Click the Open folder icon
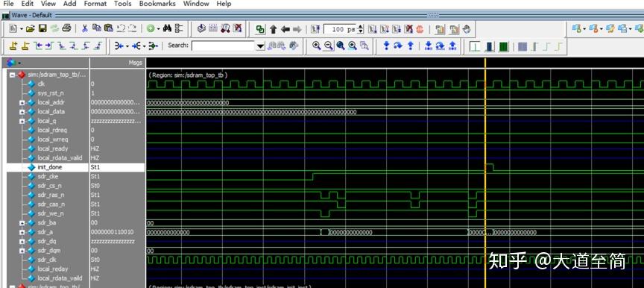This screenshot has height=288, width=644. pos(31,28)
